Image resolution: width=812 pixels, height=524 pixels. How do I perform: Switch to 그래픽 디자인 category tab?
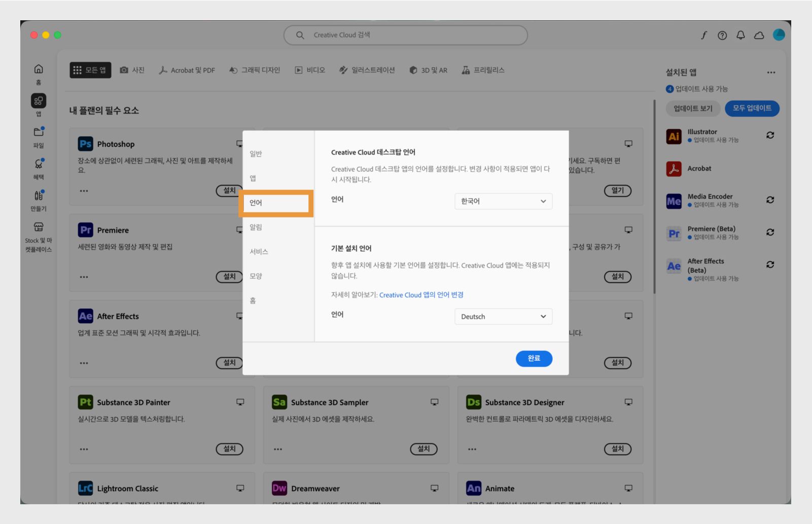tap(255, 70)
